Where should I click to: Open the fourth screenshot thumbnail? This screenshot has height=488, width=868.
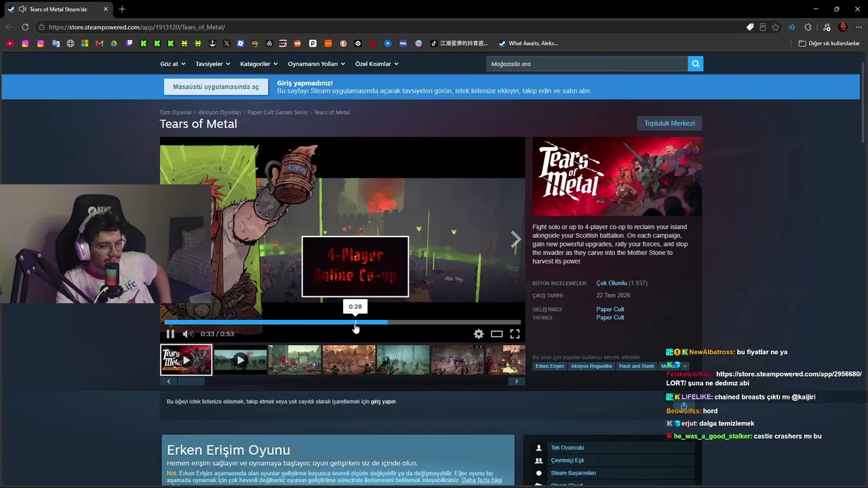click(x=349, y=360)
